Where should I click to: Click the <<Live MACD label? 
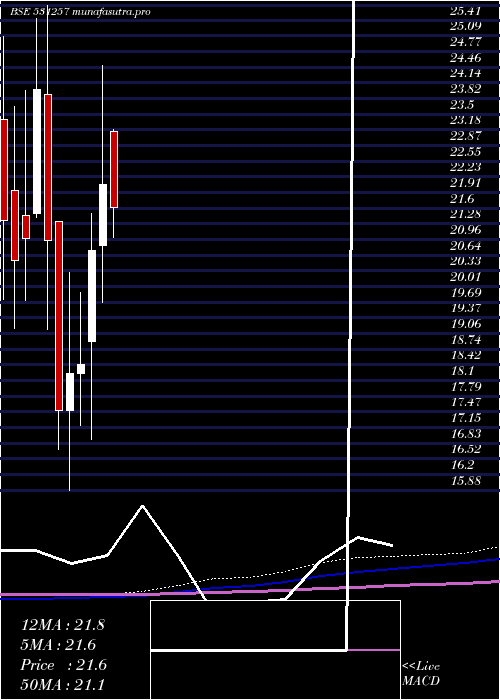click(x=421, y=673)
